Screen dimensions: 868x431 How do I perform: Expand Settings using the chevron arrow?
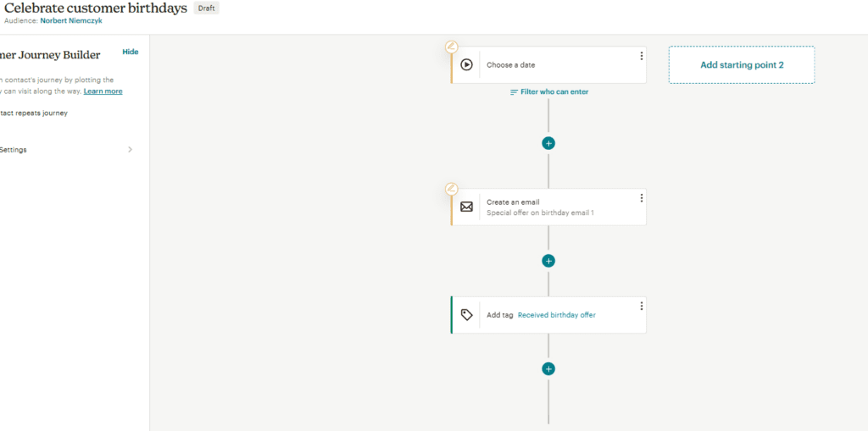[130, 150]
